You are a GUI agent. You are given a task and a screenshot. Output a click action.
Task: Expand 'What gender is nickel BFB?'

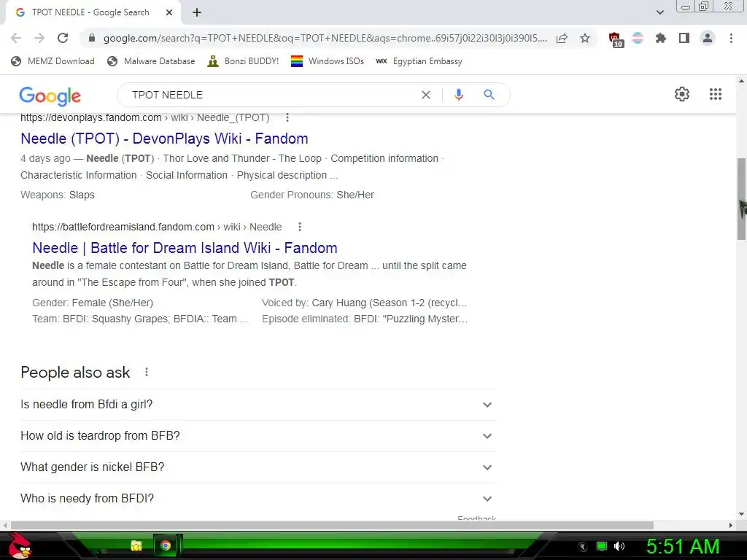click(258, 467)
